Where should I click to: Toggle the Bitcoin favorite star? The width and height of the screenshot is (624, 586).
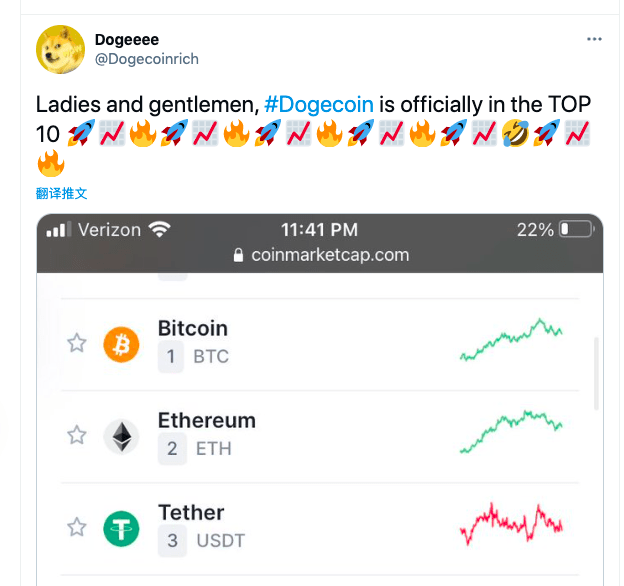76,343
